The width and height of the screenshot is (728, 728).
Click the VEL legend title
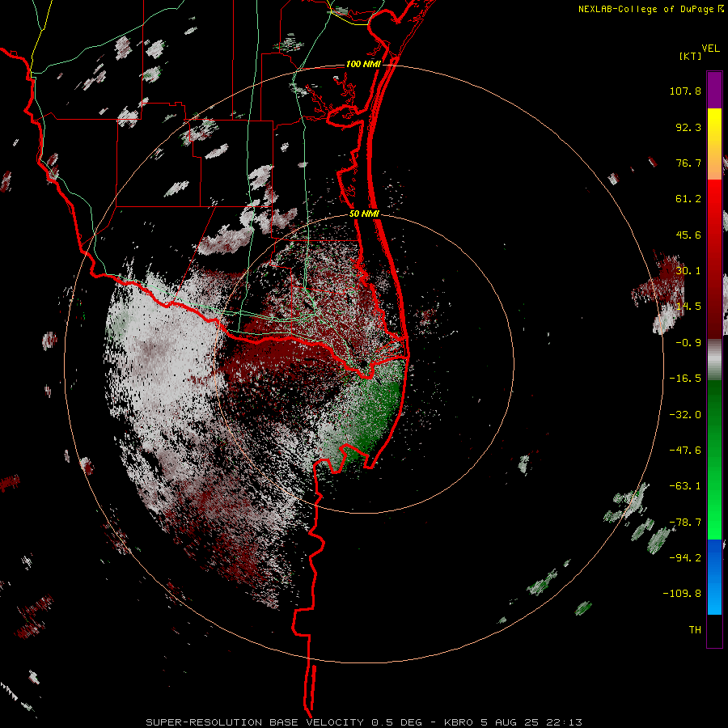tap(710, 49)
